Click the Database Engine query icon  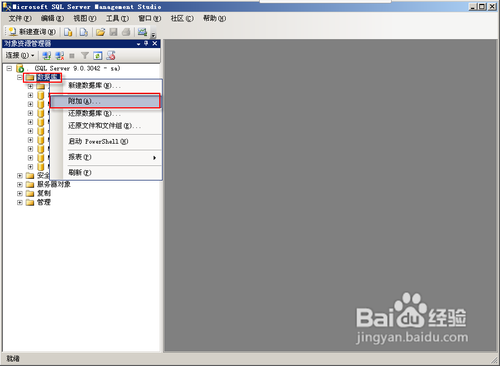(68, 32)
